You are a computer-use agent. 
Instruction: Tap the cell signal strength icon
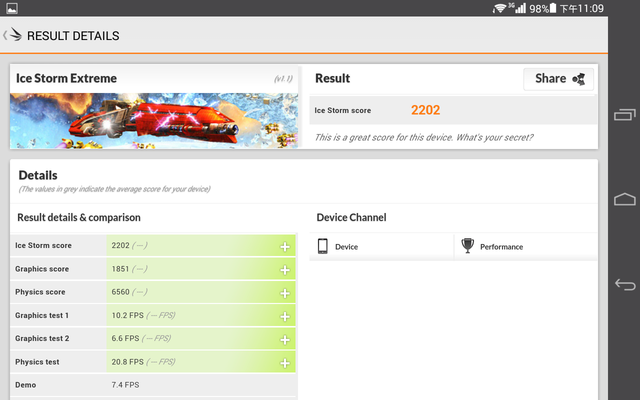click(x=520, y=8)
